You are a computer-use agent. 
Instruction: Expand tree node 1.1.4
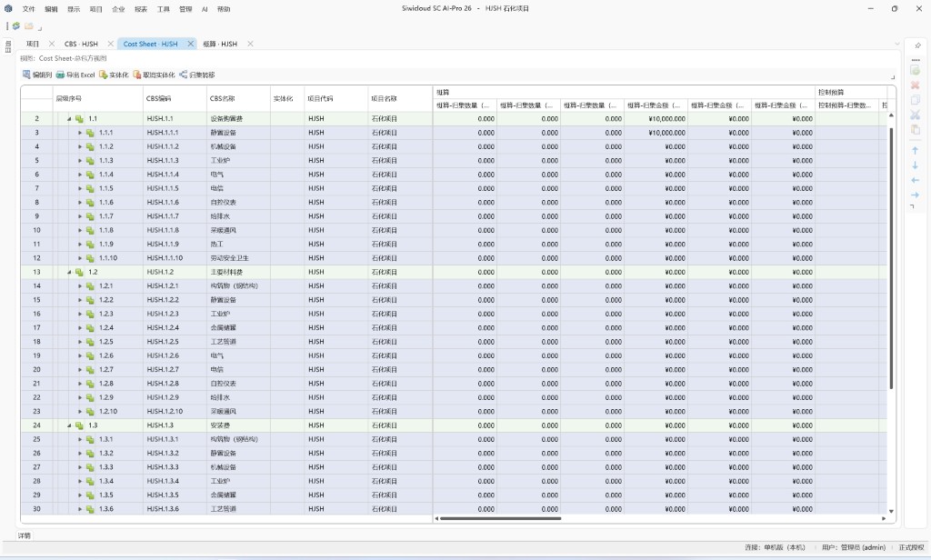coord(80,175)
